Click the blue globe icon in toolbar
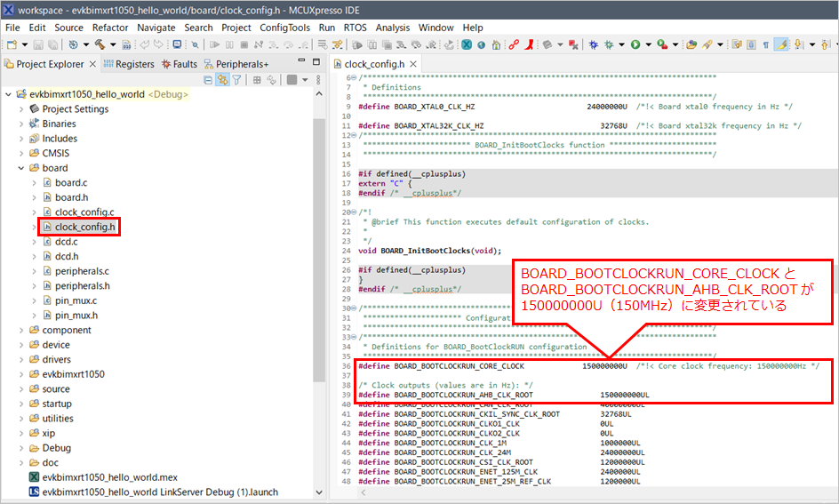The image size is (839, 504). (482, 45)
